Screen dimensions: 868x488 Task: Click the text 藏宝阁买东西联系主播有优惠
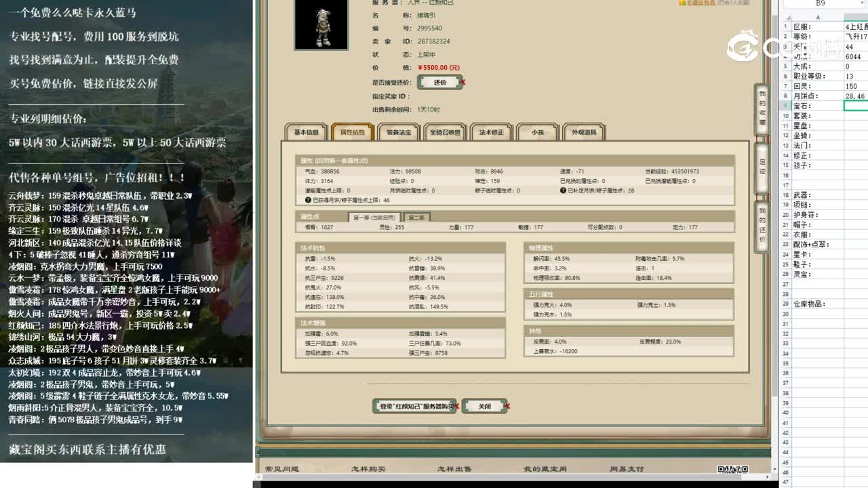pyautogui.click(x=87, y=449)
